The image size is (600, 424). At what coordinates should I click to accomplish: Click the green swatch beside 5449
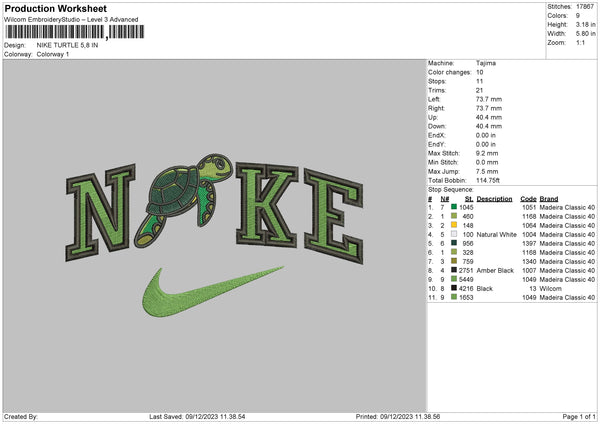click(x=454, y=279)
